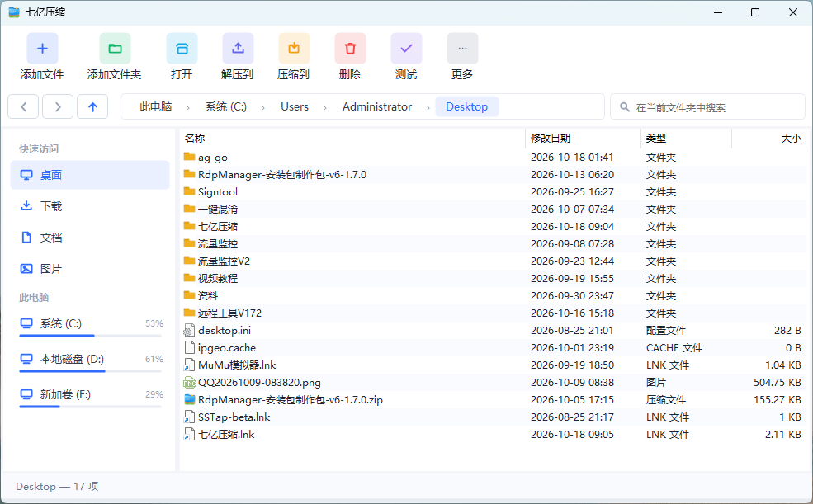Open Desktop (桌面) in quick access
This screenshot has height=504, width=813.
tap(90, 175)
